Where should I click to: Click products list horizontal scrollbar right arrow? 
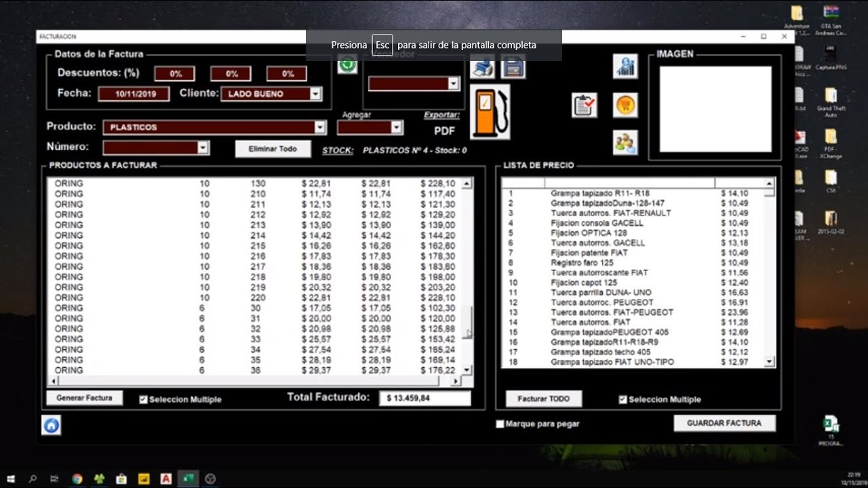456,381
